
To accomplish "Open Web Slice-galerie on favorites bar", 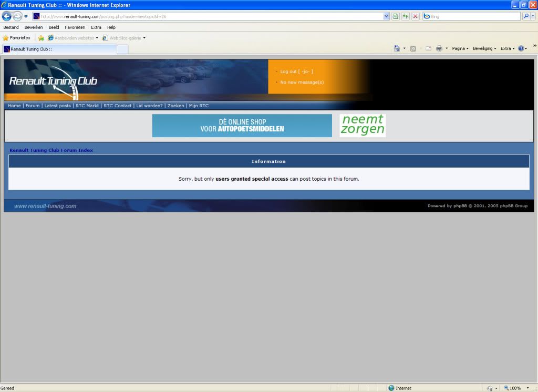I will 124,38.
